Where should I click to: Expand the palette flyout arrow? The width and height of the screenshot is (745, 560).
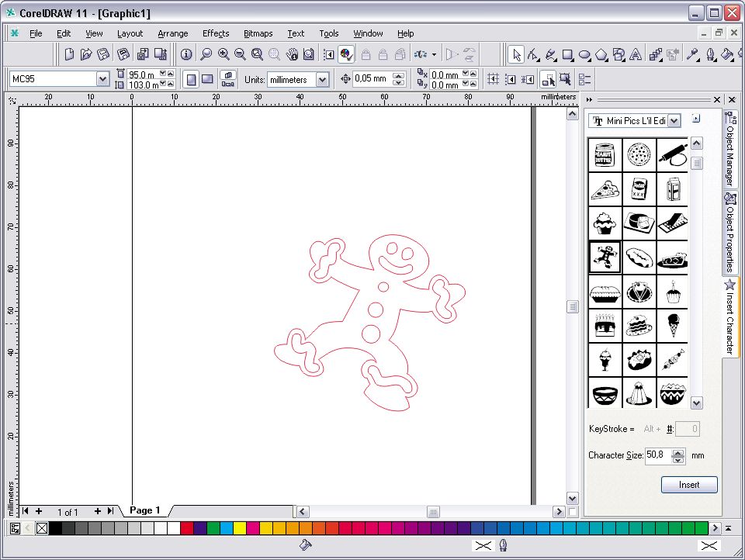[x=728, y=528]
